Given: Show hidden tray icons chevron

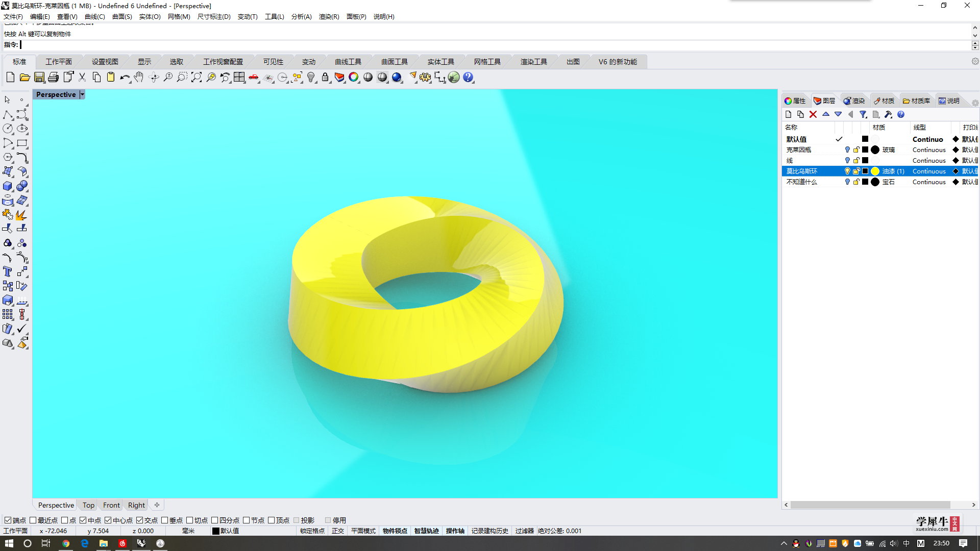Looking at the screenshot, I should 784,543.
